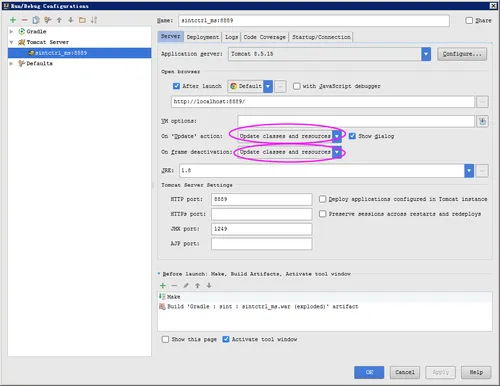This screenshot has width=500, height=386.
Task: Click the Apply button
Action: tap(440, 372)
